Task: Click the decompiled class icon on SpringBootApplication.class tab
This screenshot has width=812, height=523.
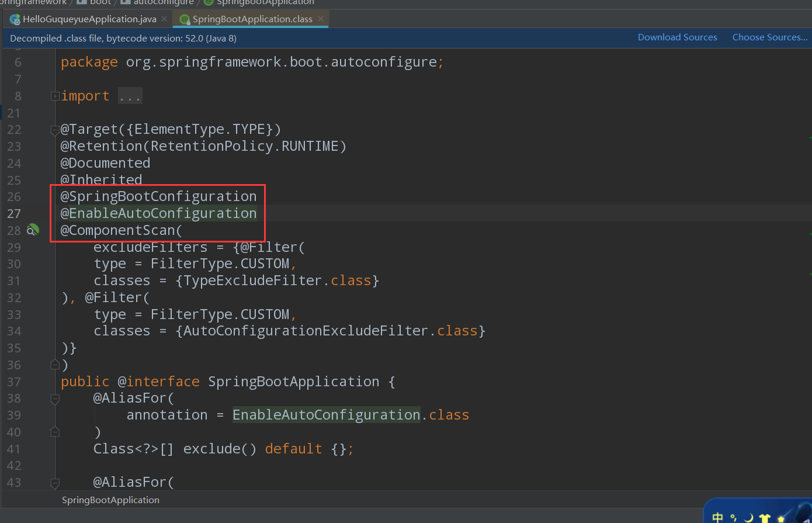Action: pos(185,18)
